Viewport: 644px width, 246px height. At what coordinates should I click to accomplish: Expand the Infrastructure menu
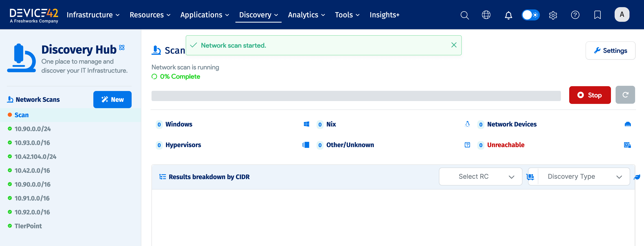93,15
